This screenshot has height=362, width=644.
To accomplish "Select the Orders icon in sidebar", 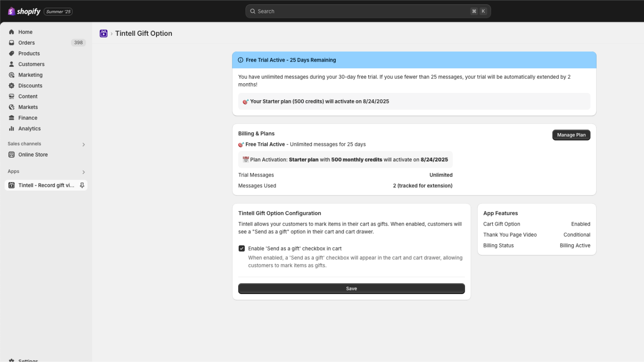I will tap(11, 43).
